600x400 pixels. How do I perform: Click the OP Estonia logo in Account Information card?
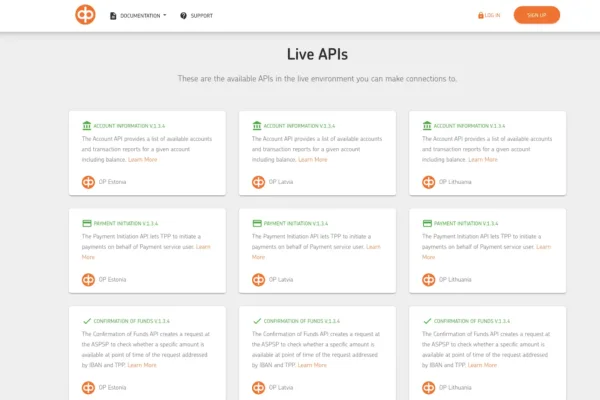click(x=88, y=182)
